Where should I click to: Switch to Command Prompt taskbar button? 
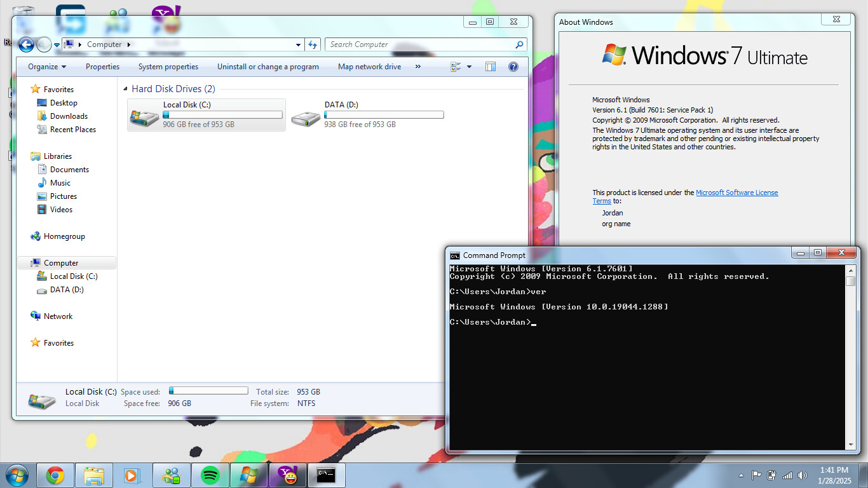[326, 475]
